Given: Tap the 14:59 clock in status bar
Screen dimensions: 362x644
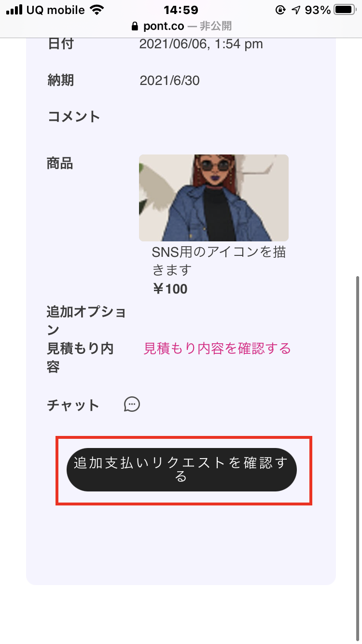Looking at the screenshot, I should [181, 10].
